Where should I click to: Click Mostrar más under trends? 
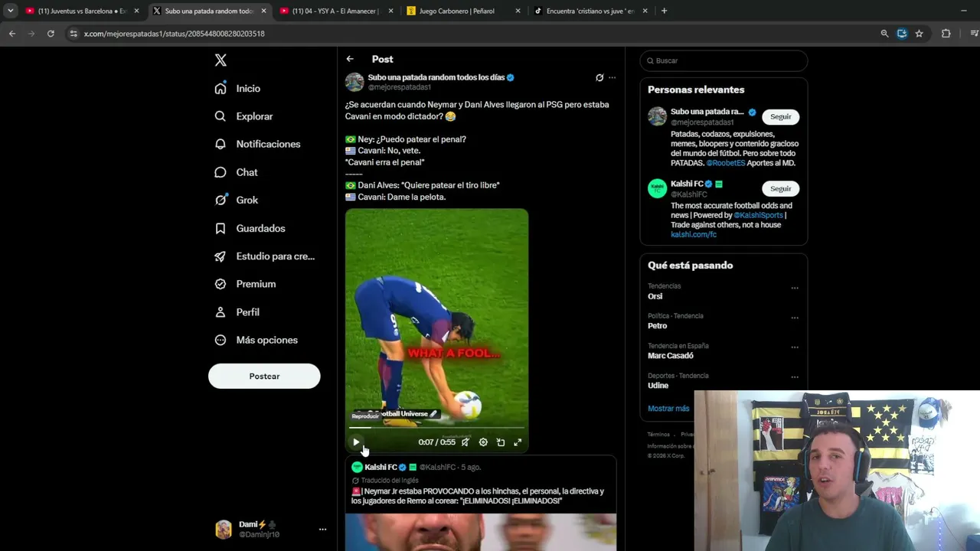click(668, 409)
